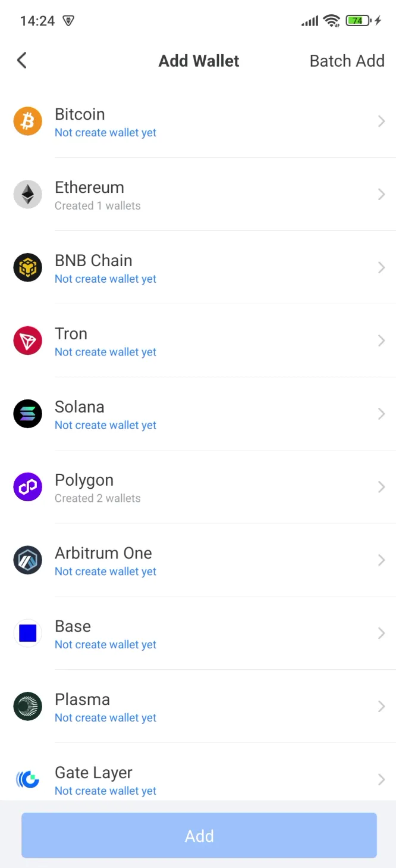396x868 pixels.
Task: Tap the Gate Layer logo
Action: (27, 779)
